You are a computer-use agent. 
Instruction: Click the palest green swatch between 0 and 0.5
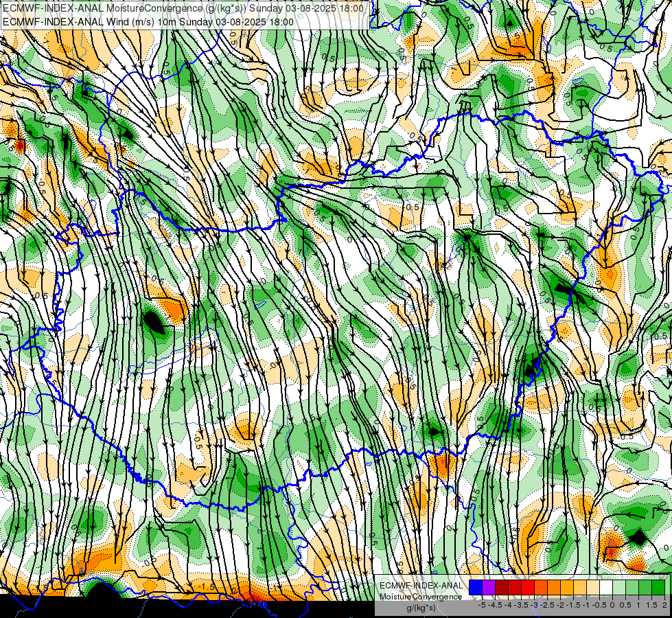click(x=619, y=588)
